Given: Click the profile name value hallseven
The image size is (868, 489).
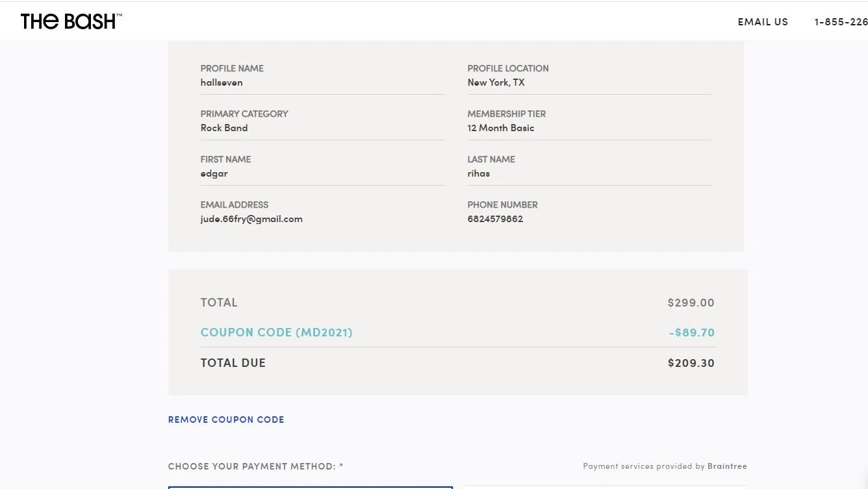Looking at the screenshot, I should (222, 82).
